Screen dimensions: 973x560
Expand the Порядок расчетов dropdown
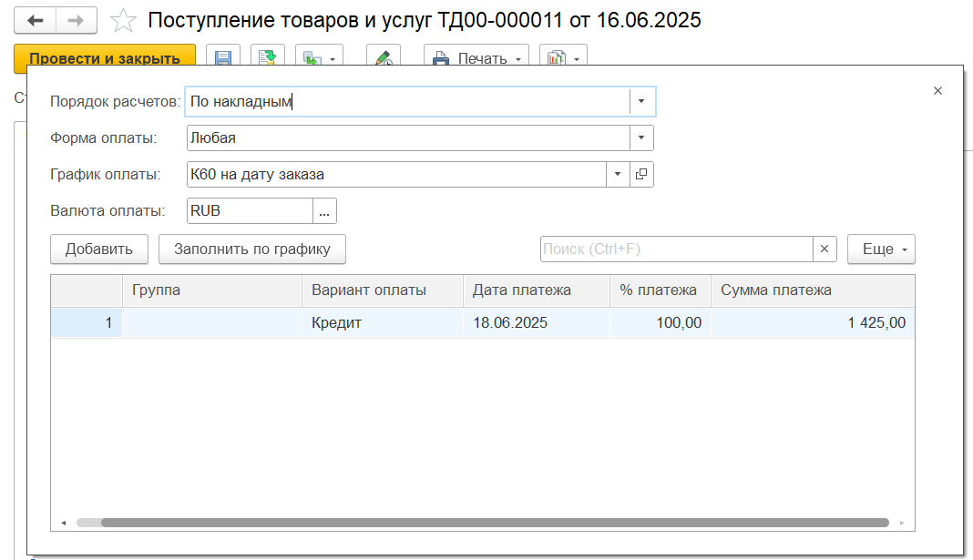(641, 101)
